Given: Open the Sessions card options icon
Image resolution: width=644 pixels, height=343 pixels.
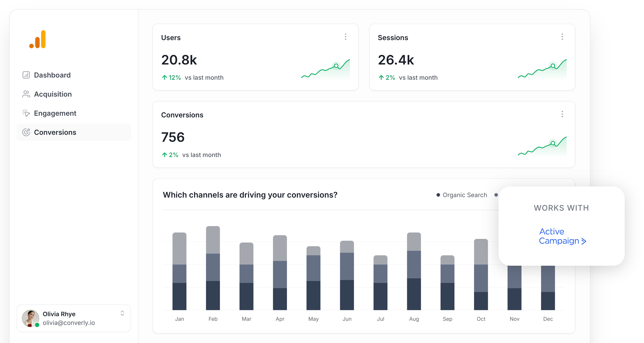Looking at the screenshot, I should coord(562,37).
